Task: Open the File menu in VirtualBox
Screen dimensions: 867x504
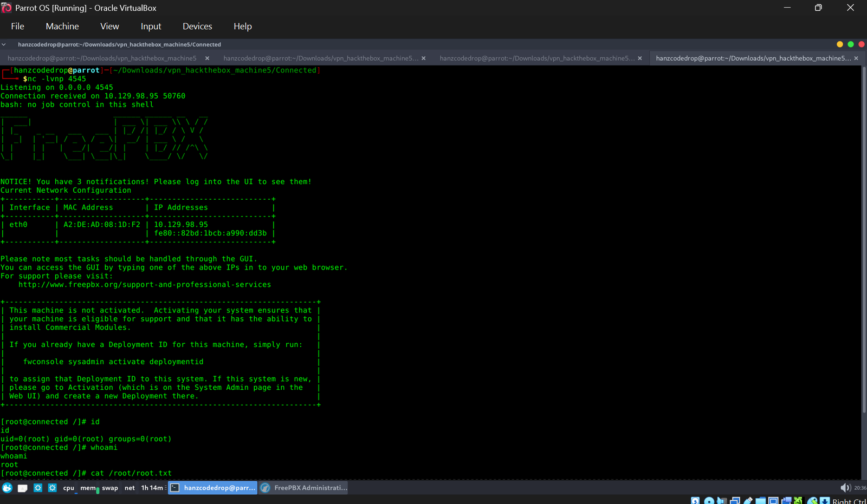Action: [x=17, y=26]
